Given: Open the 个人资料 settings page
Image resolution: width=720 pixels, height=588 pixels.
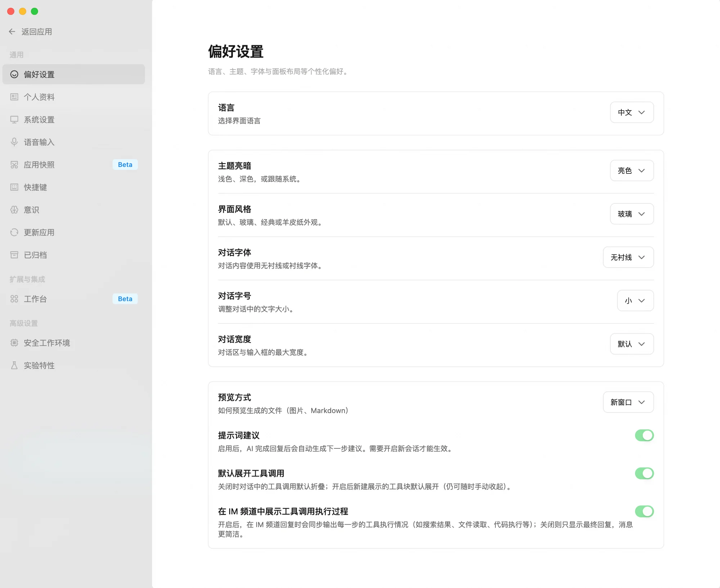Looking at the screenshot, I should 73,97.
